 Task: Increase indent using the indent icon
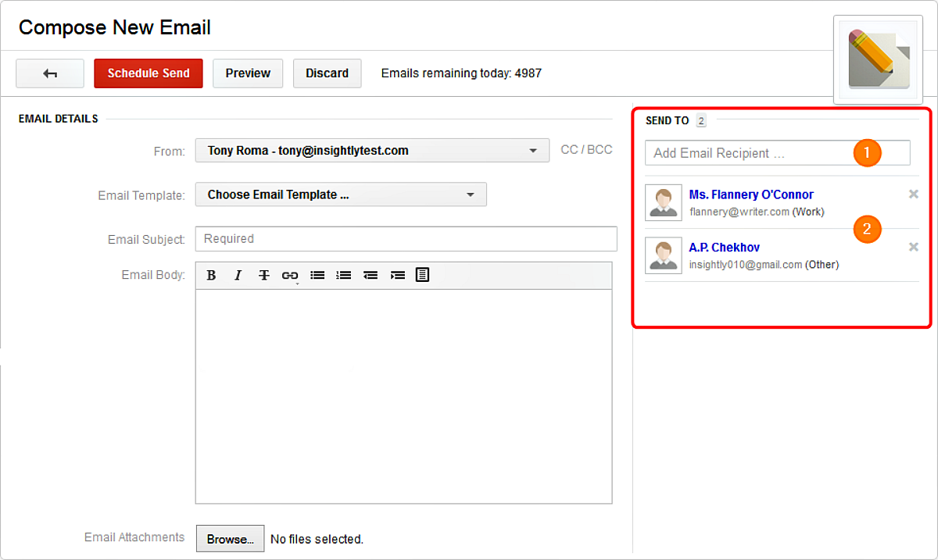pos(397,275)
